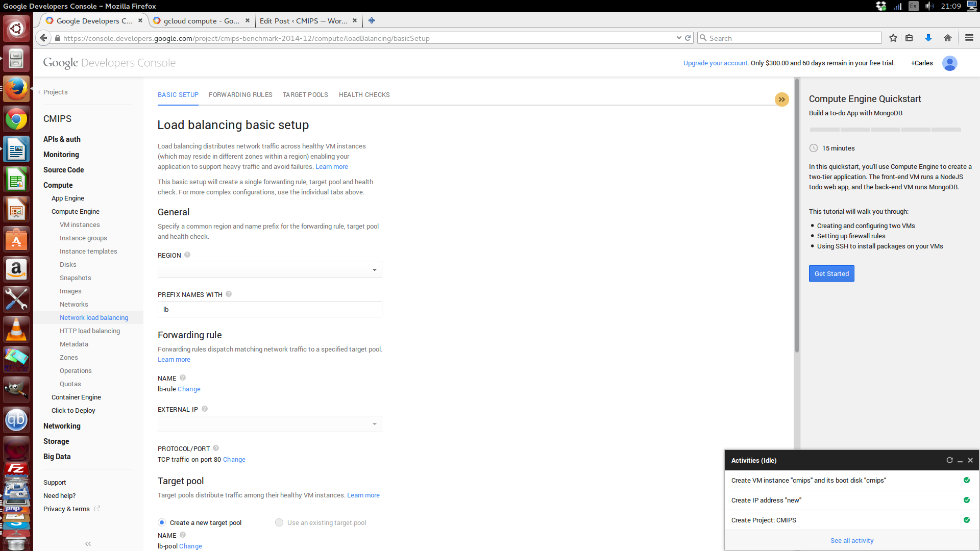Focus the PREFIX NAMES WITH input field
The image size is (980, 551).
click(x=269, y=309)
